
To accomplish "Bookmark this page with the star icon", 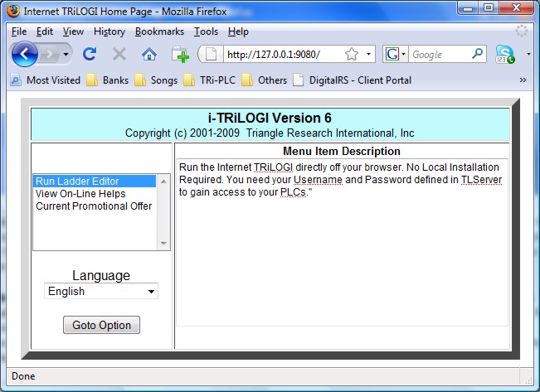I will pos(351,54).
